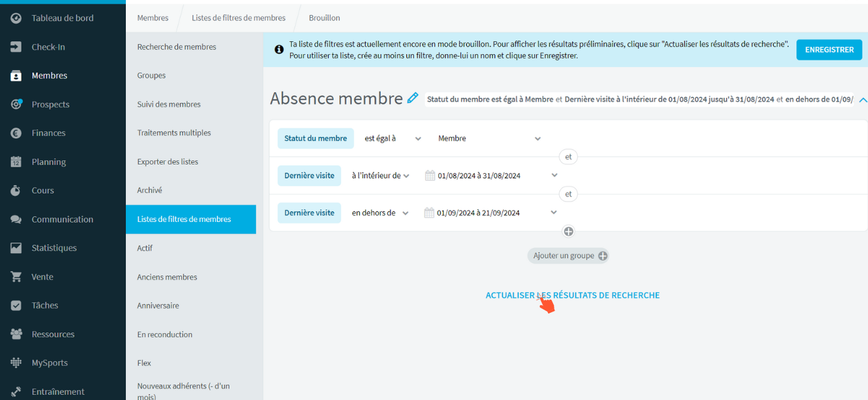Click Actualiser les résultats de recherche
868x400 pixels.
click(572, 296)
